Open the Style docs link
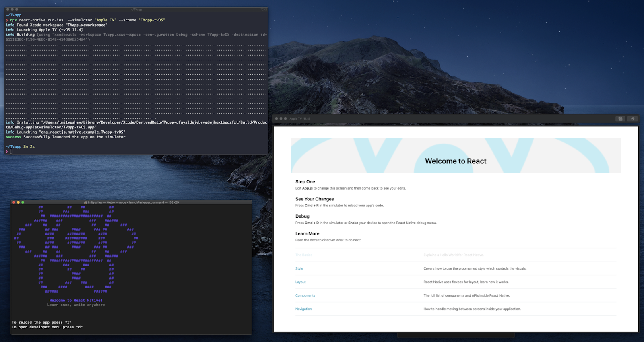This screenshot has width=644, height=342. pyautogui.click(x=299, y=268)
